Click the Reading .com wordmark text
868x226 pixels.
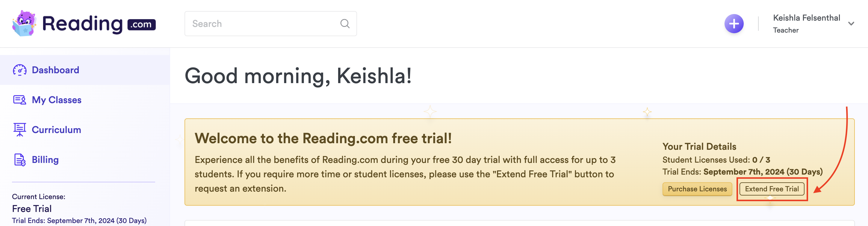tap(99, 24)
